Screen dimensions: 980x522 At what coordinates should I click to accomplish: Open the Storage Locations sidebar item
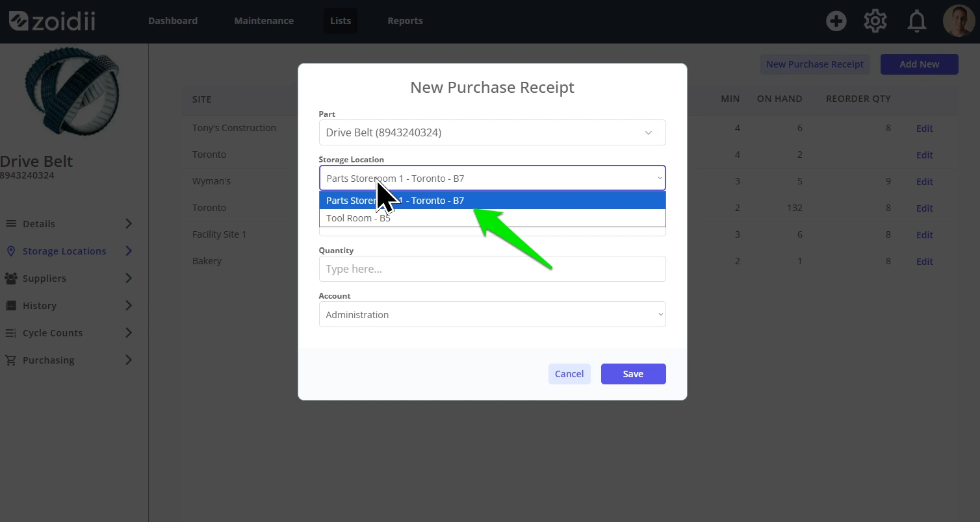tap(64, 251)
